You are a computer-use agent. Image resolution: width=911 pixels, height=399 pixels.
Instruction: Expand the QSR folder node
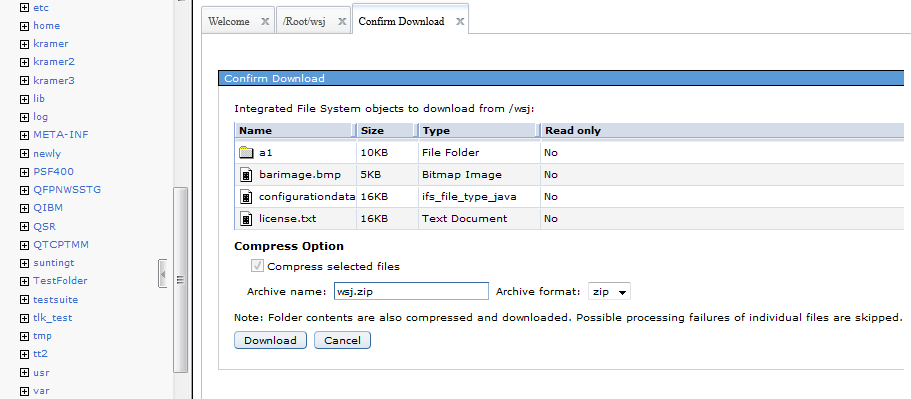click(x=24, y=227)
